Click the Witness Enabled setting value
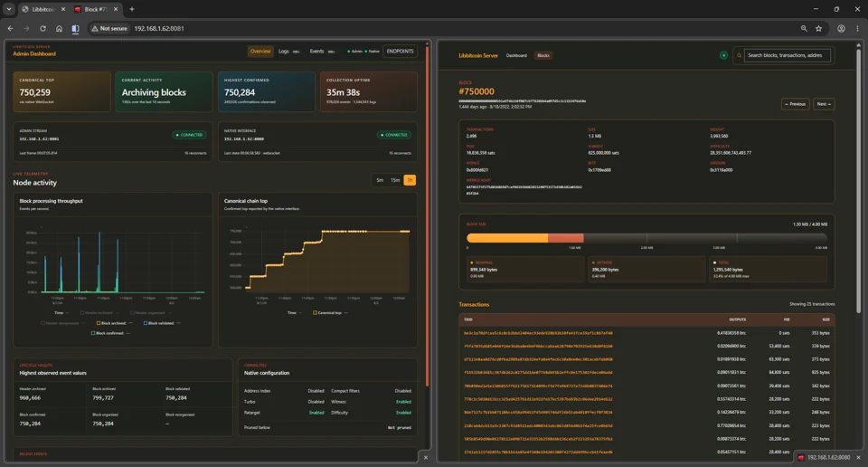This screenshot has height=467, width=868. (403, 402)
